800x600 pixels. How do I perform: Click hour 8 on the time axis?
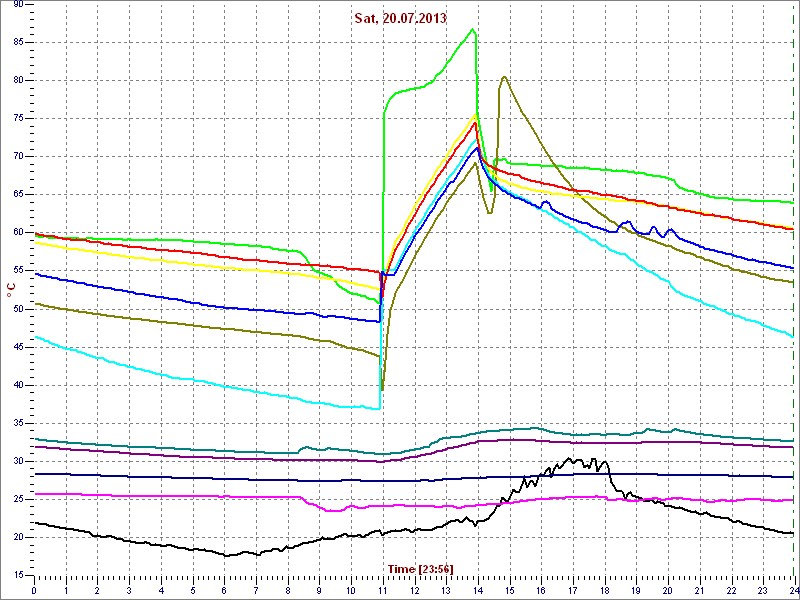tap(288, 590)
